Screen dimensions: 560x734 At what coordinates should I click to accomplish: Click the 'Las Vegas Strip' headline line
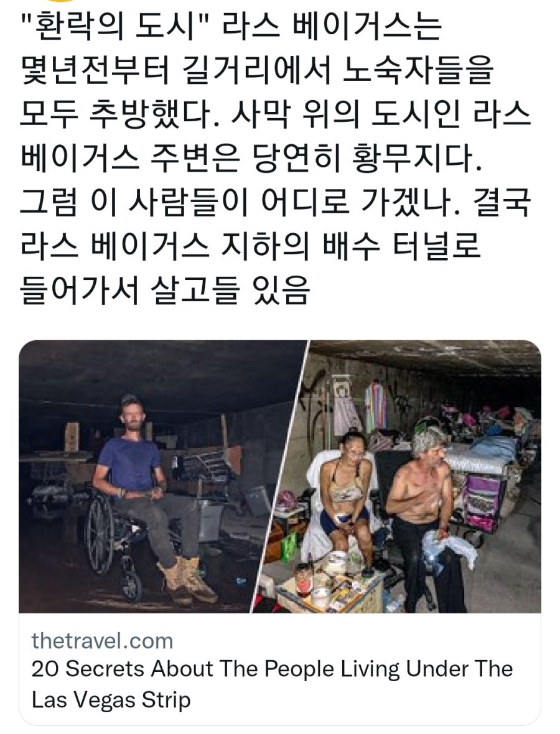pyautogui.click(x=111, y=700)
